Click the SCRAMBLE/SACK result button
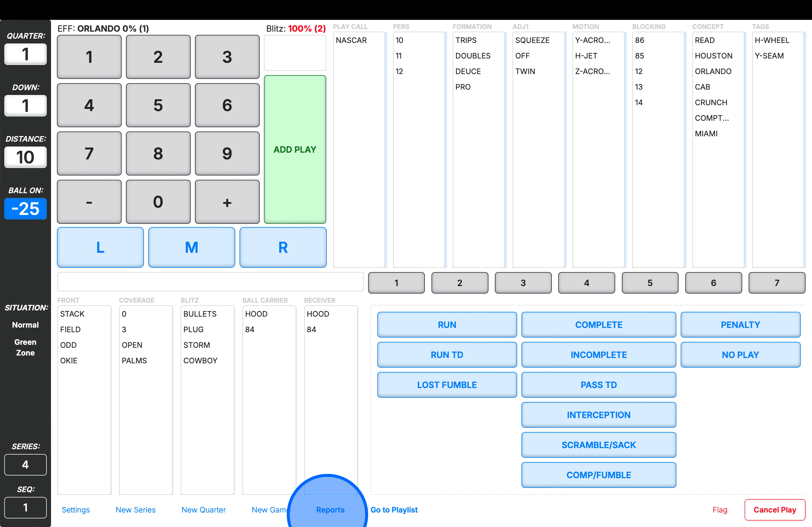The width and height of the screenshot is (812, 527). click(x=599, y=445)
